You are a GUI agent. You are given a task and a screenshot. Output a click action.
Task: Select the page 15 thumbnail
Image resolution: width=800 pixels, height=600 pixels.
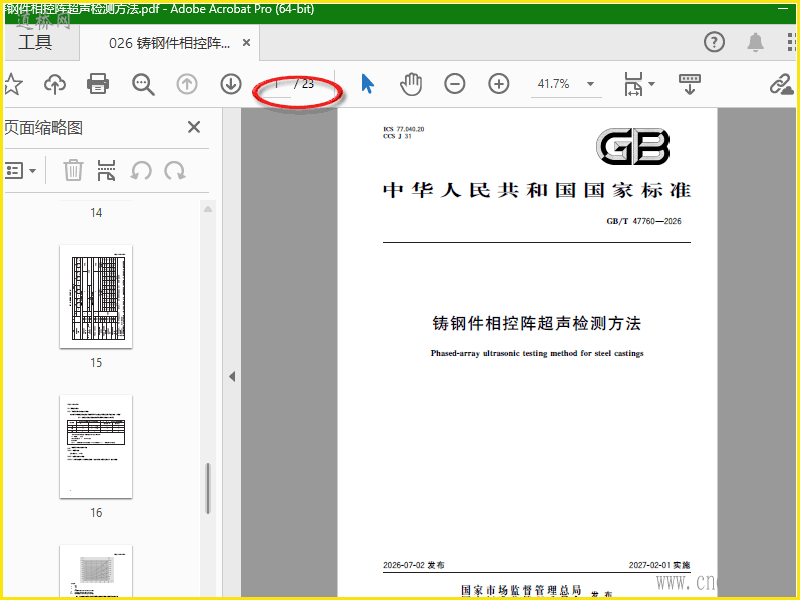[x=96, y=296]
